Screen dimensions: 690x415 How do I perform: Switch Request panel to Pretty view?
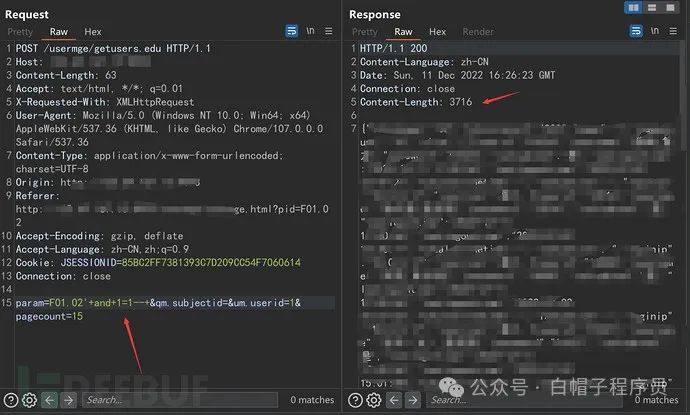pyautogui.click(x=20, y=32)
